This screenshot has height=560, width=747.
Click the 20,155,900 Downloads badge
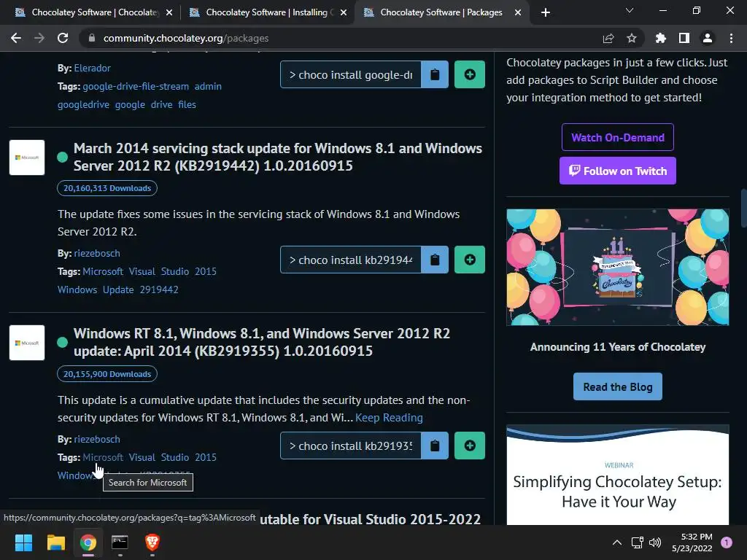pos(107,374)
